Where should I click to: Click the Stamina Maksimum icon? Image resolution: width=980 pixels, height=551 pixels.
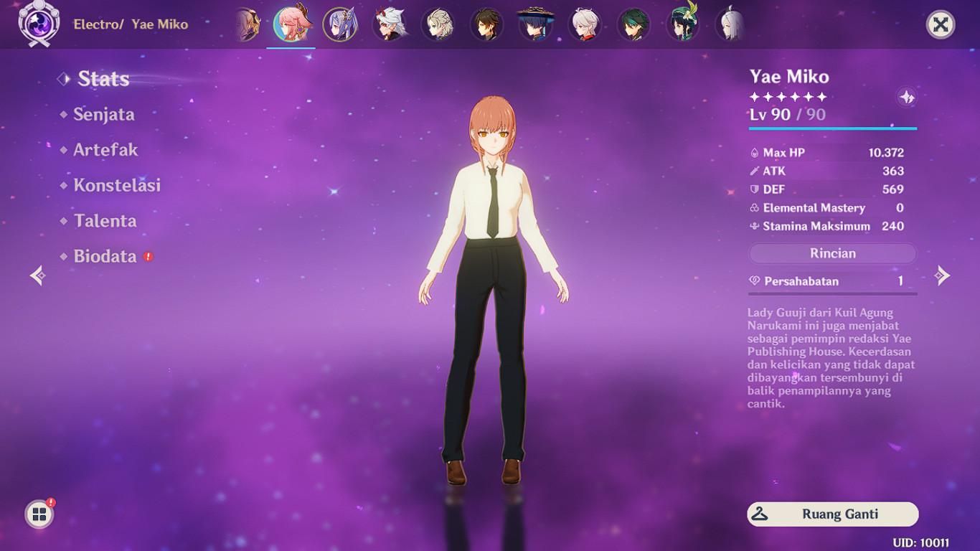[x=754, y=226]
